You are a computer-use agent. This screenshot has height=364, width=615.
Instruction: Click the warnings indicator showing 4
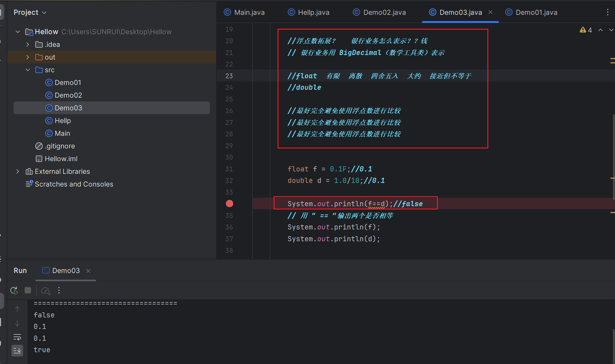click(586, 30)
